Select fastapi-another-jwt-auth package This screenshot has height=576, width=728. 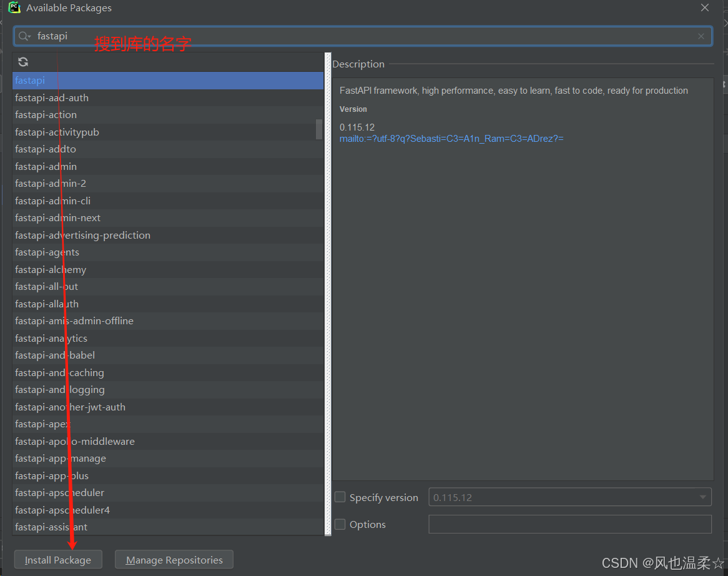click(168, 407)
